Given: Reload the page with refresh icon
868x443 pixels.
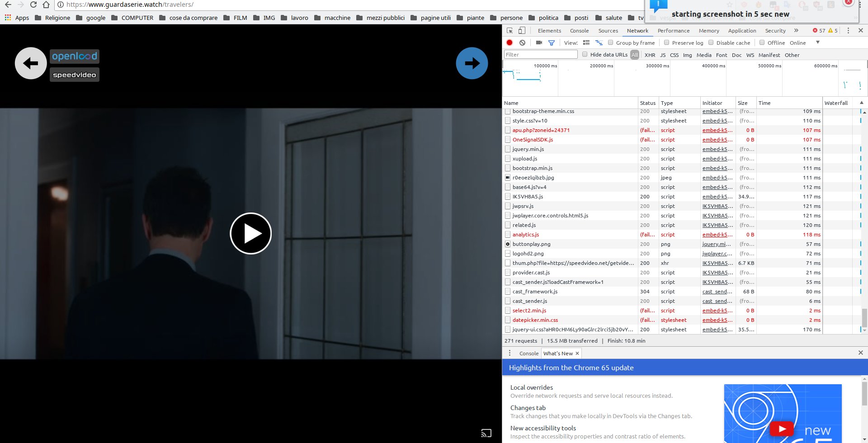Looking at the screenshot, I should tap(33, 5).
